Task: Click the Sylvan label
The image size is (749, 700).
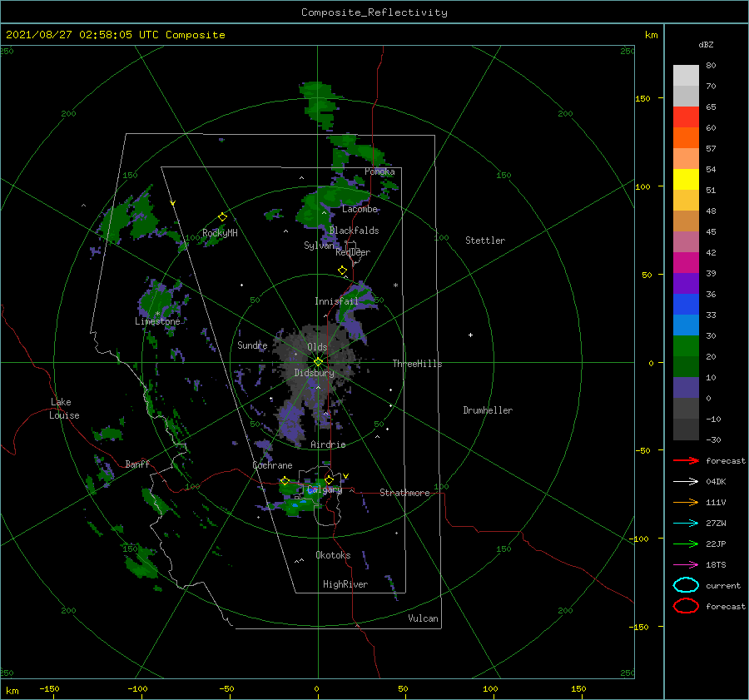Action: 319,246
